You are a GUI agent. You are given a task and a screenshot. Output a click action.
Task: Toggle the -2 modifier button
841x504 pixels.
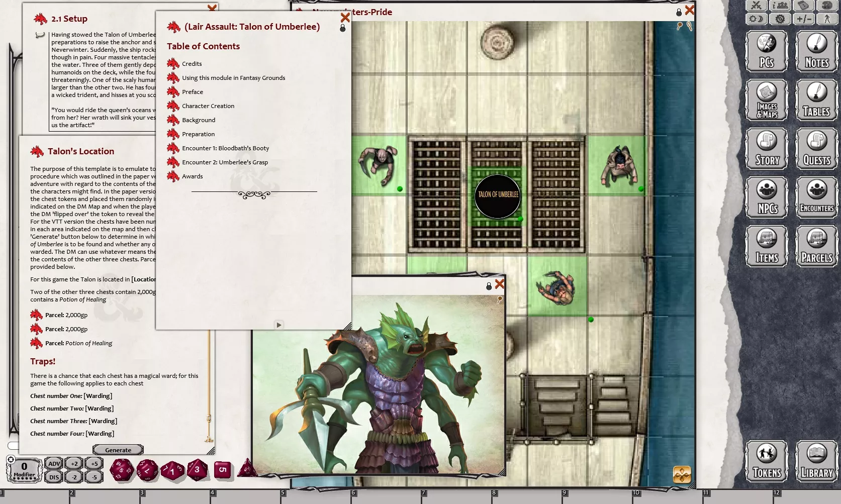[x=74, y=477]
